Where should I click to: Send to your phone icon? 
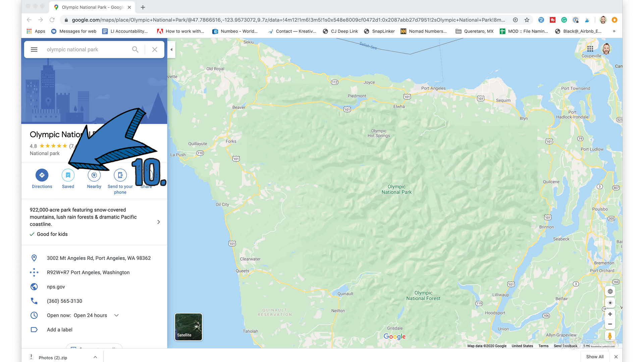point(120,175)
